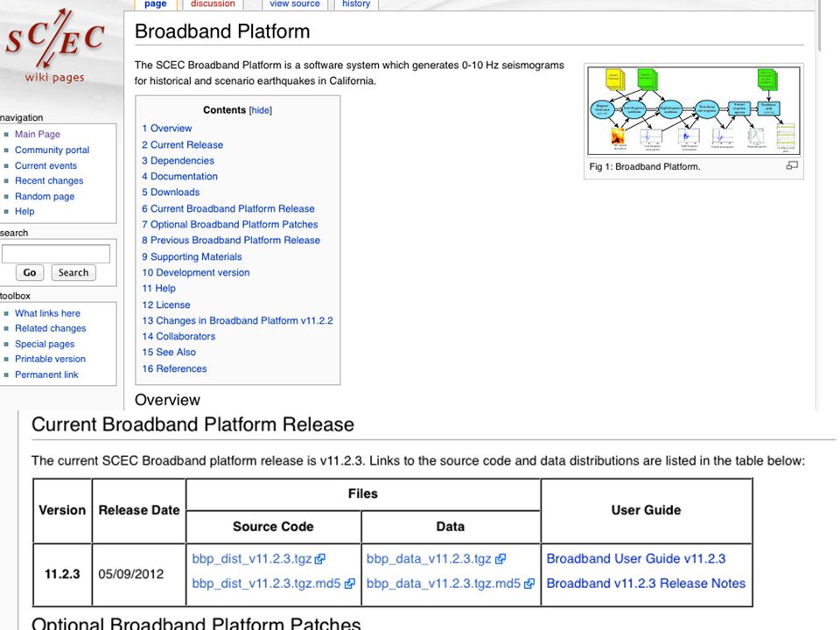
Task: Download bbp_dist_v11.2.3.tgz source code
Action: click(252, 559)
